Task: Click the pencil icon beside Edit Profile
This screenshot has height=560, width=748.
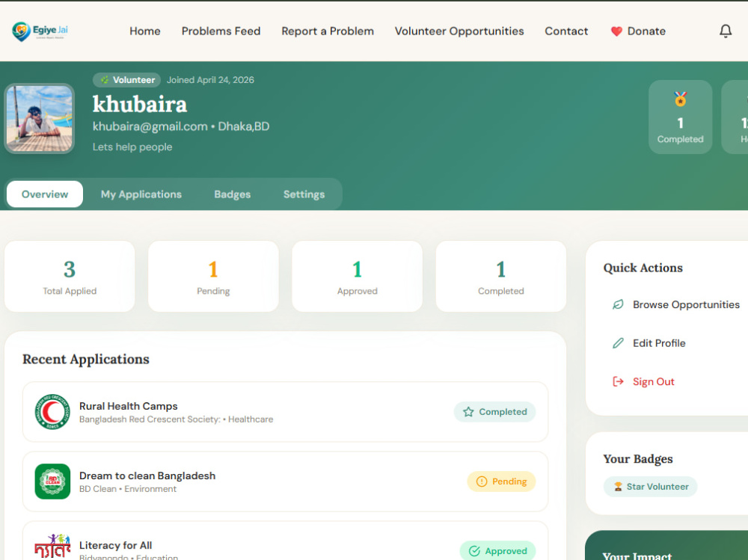Action: [618, 343]
